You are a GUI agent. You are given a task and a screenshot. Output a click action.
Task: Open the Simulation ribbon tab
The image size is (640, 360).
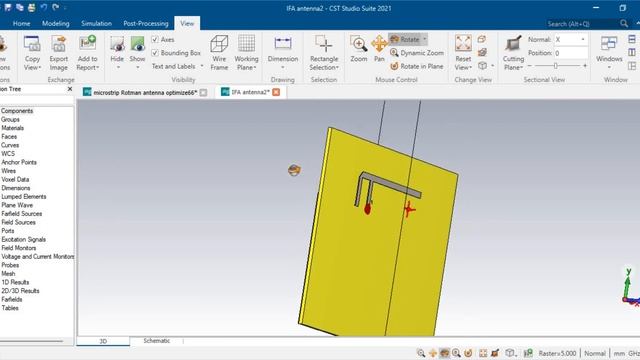click(96, 23)
